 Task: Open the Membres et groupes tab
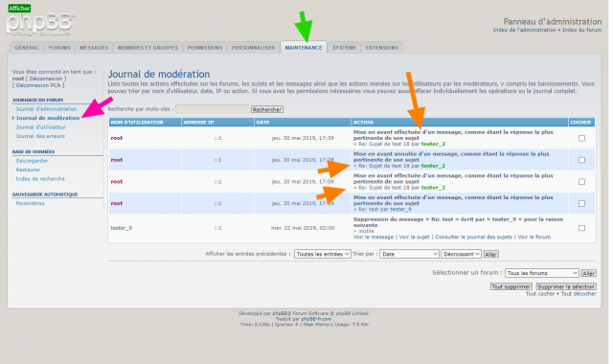pos(148,48)
